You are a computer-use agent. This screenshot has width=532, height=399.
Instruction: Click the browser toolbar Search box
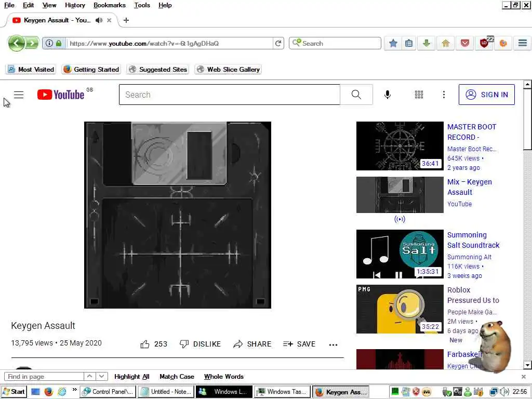click(335, 44)
